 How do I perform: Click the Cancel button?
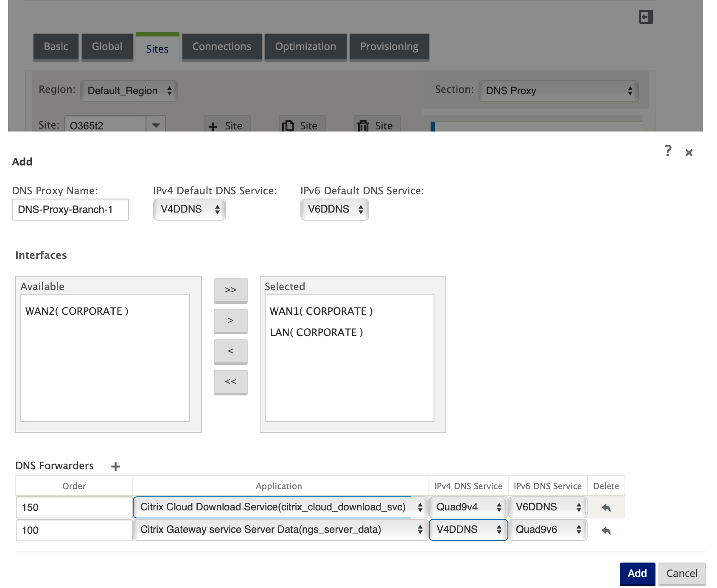[x=682, y=574]
